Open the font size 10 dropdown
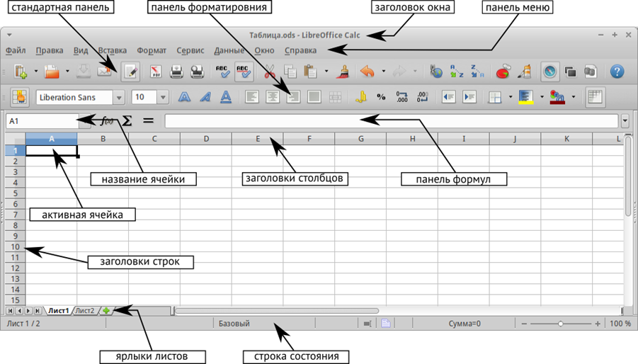The image size is (638, 364). tap(163, 98)
